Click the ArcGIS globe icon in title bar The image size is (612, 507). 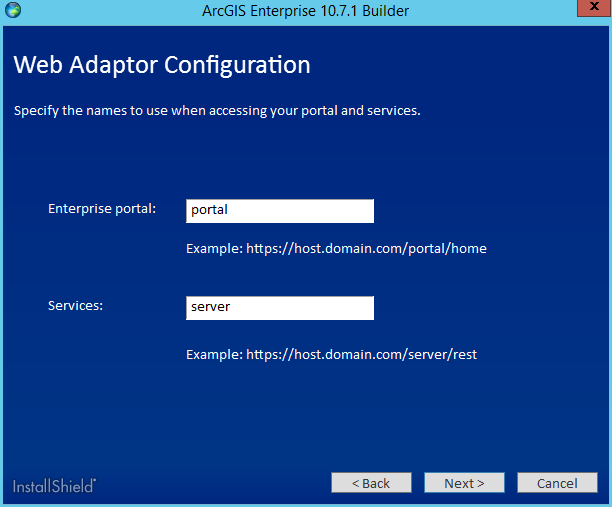(x=12, y=10)
